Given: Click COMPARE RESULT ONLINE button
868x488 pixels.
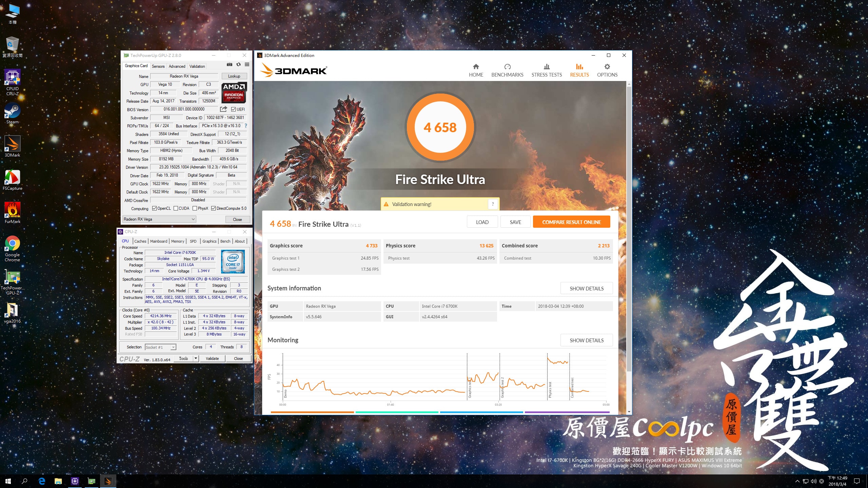Looking at the screenshot, I should pyautogui.click(x=571, y=222).
